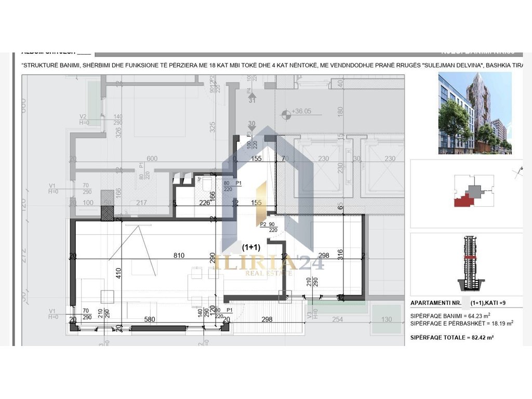Click the "+36.05" elevation label
Screen dimensions: 532x399
(301, 111)
